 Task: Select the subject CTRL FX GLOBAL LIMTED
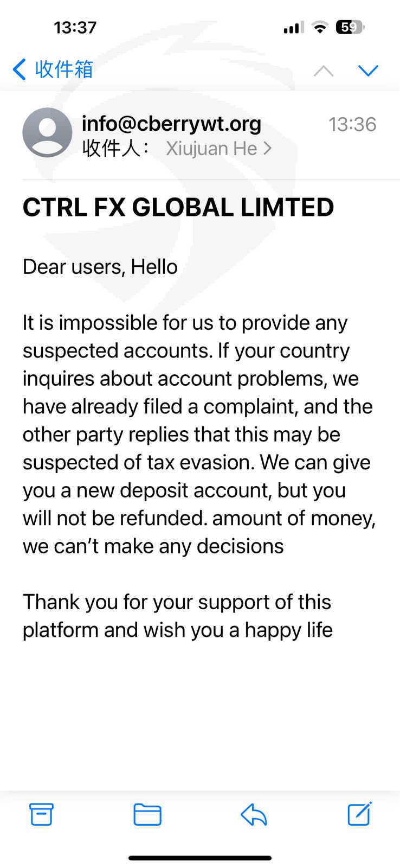point(178,208)
